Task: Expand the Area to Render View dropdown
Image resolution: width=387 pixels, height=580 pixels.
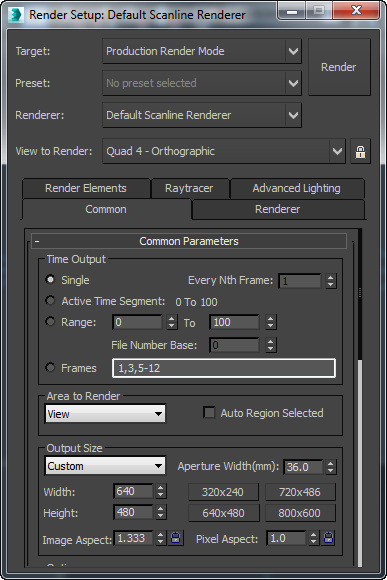Action: click(105, 414)
